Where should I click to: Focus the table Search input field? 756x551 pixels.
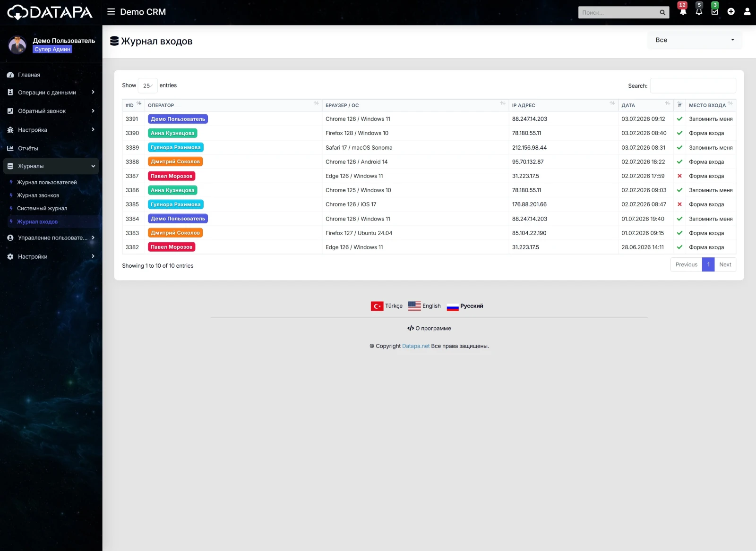693,86
